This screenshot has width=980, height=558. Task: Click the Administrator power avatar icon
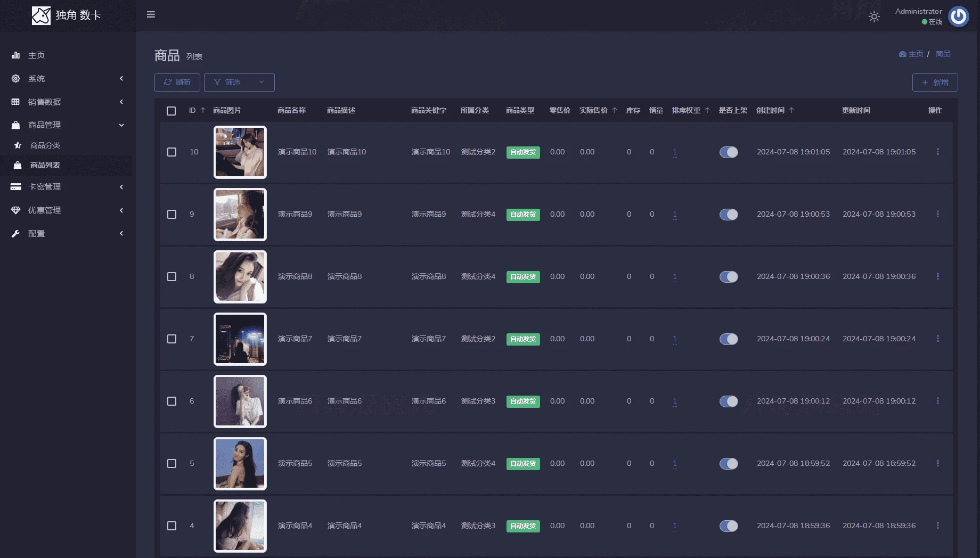point(958,17)
